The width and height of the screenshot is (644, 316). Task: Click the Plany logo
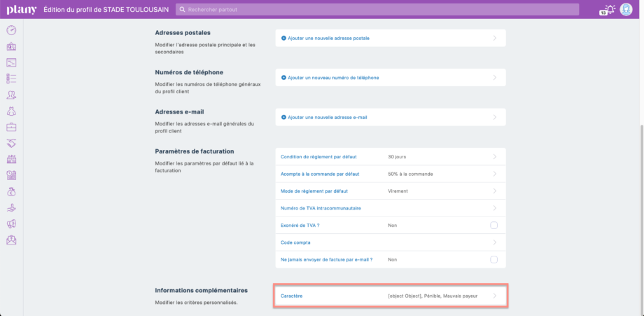click(21, 10)
